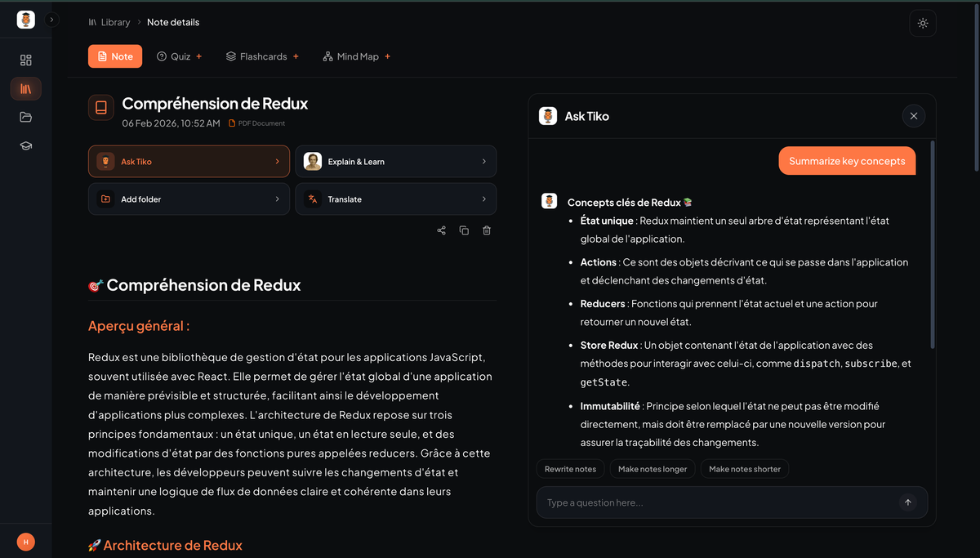Click the Tiko app logo in sidebar
The width and height of the screenshot is (980, 558).
(x=26, y=20)
